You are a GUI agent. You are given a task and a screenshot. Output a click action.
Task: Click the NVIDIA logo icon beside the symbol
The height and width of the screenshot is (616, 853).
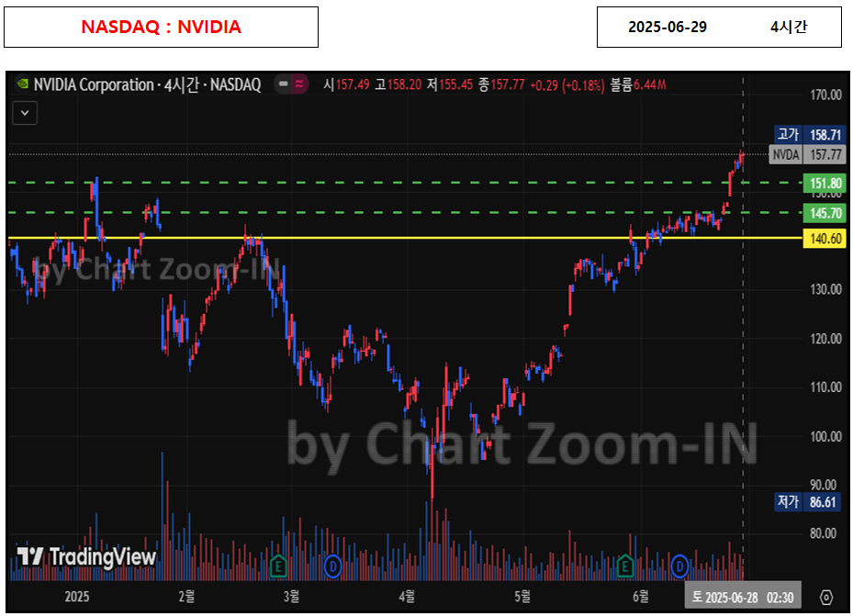22,84
